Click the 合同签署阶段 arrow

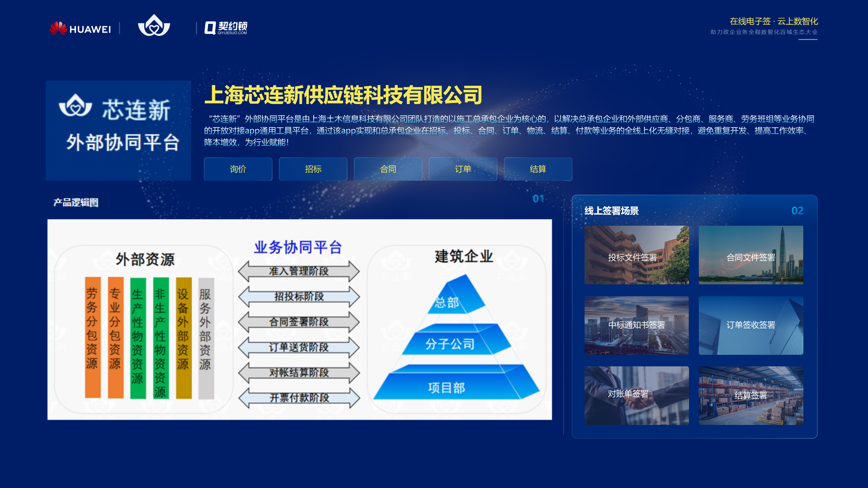299,322
